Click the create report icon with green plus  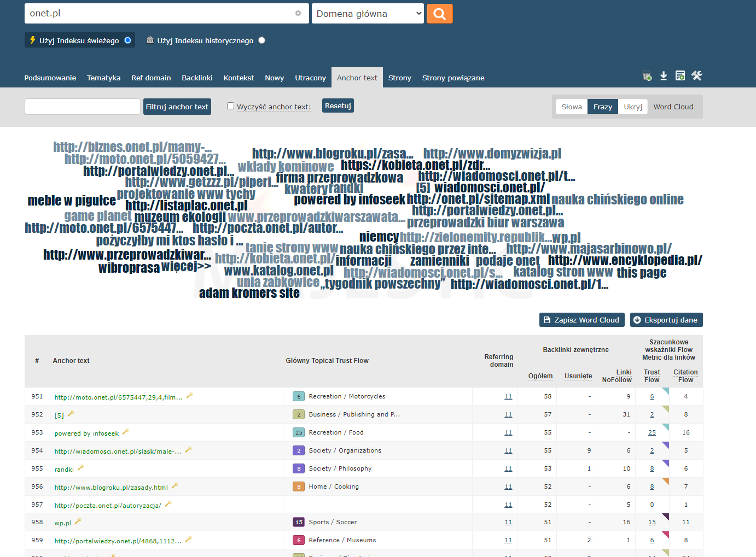coord(680,76)
